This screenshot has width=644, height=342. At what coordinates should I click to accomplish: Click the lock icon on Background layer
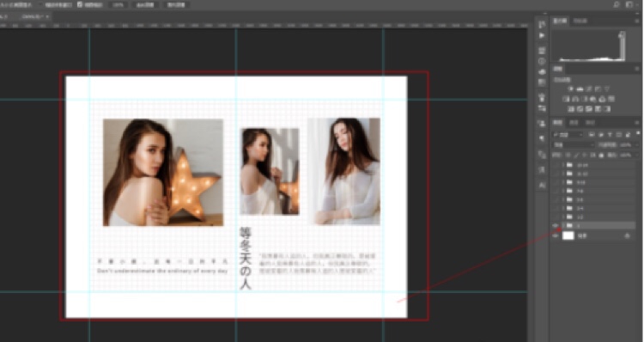pos(627,235)
